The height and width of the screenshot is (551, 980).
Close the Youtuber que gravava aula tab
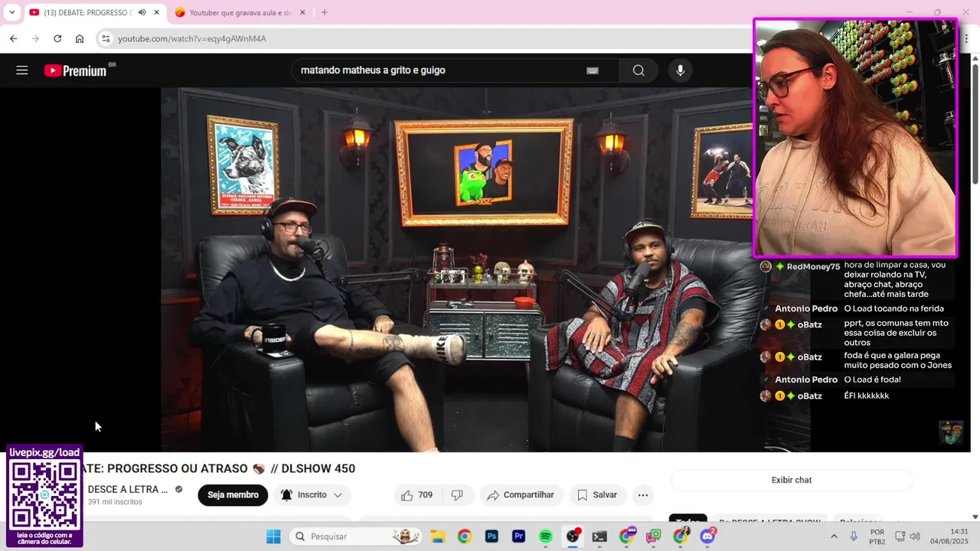(302, 12)
